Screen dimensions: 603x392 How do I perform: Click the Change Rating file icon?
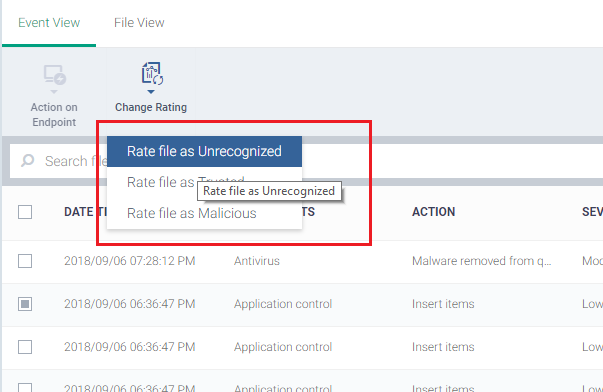(x=152, y=73)
